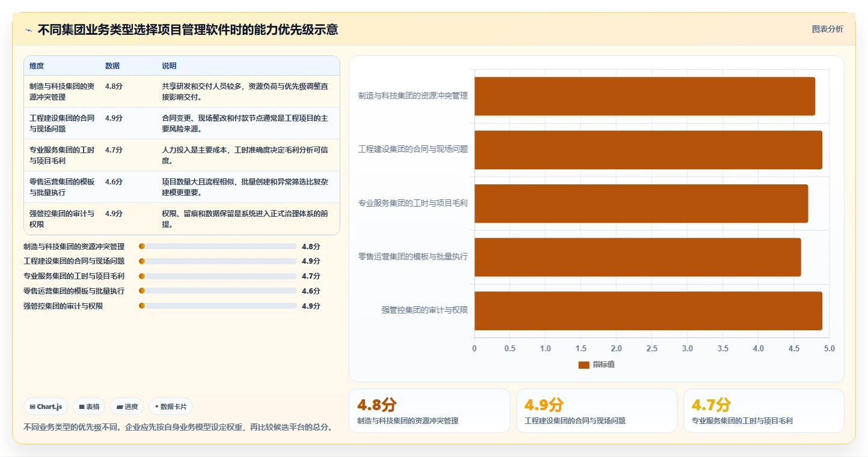Open the 4.7分 data card
Image resolution: width=868 pixels, height=457 pixels.
pyautogui.click(x=764, y=411)
